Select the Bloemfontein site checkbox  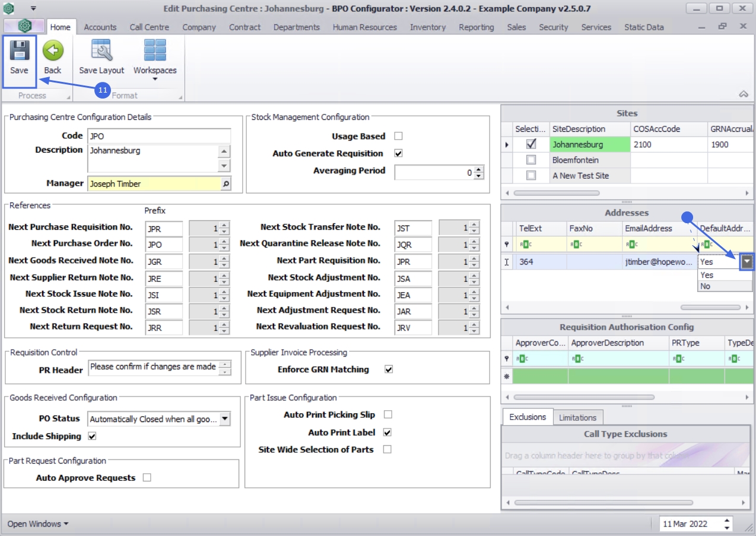tap(531, 160)
